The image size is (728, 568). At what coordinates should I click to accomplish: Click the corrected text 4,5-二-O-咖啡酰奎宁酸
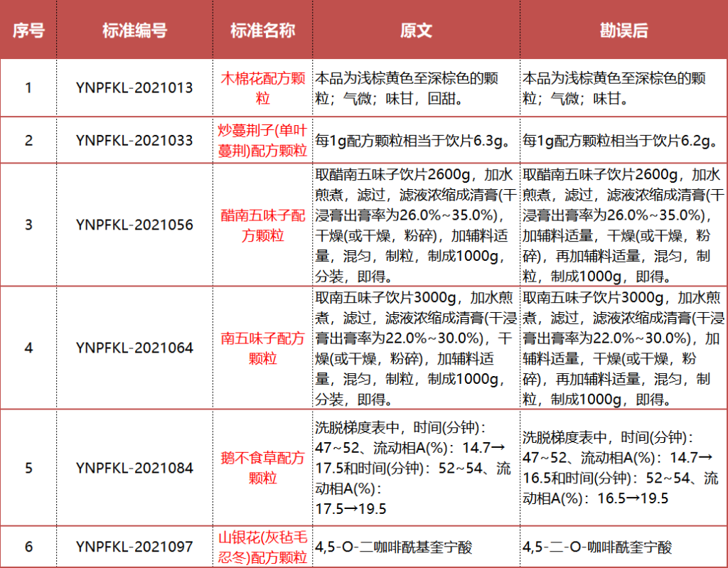598,547
